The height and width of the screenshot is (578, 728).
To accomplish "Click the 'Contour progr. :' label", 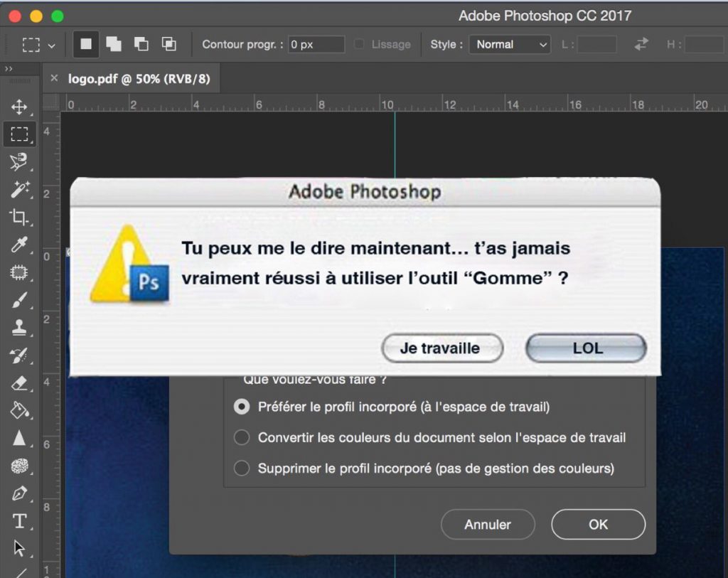I will pos(242,45).
